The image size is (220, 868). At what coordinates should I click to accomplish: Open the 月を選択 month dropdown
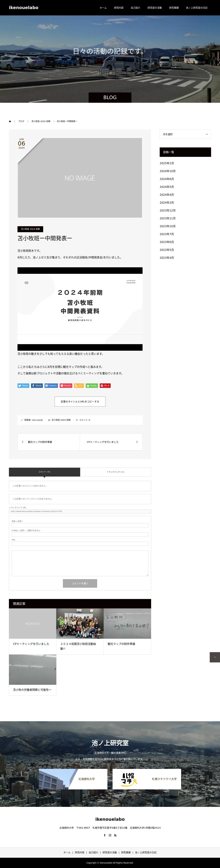pyautogui.click(x=185, y=134)
